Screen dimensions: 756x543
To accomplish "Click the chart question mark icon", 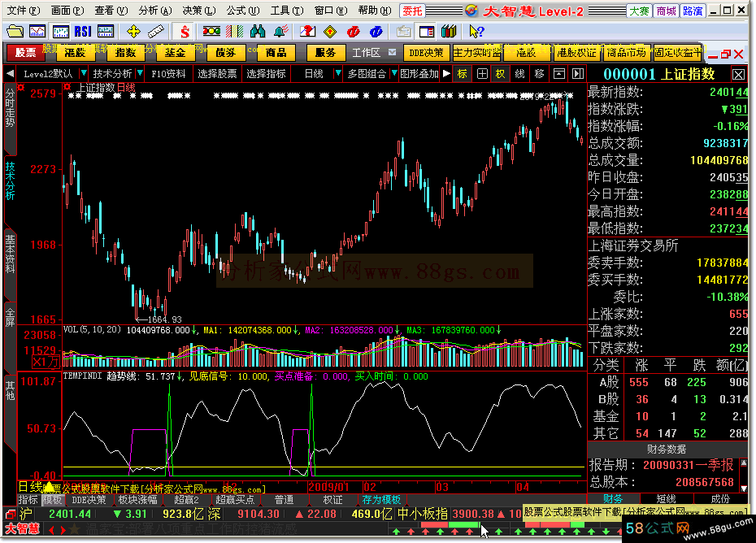I will coord(307,32).
